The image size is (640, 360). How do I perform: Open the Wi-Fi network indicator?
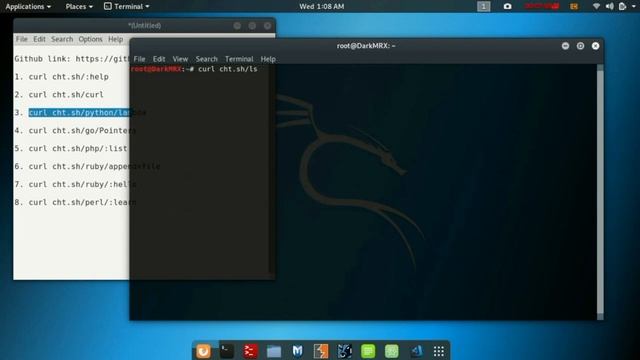[x=596, y=6]
